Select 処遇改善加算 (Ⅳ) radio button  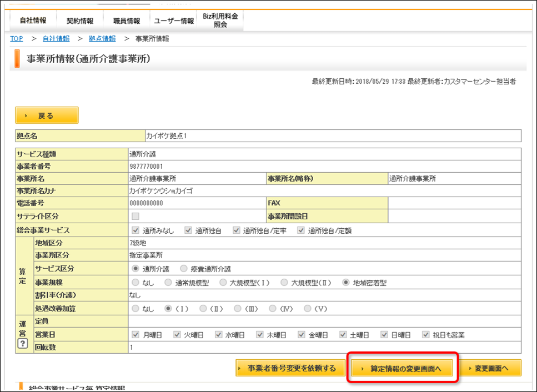273,309
